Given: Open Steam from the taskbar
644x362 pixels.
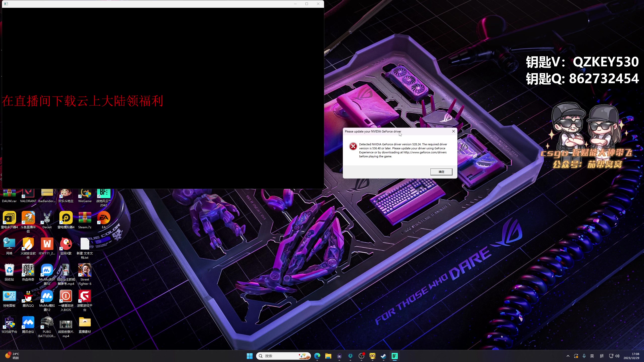Looking at the screenshot, I should click(x=383, y=356).
